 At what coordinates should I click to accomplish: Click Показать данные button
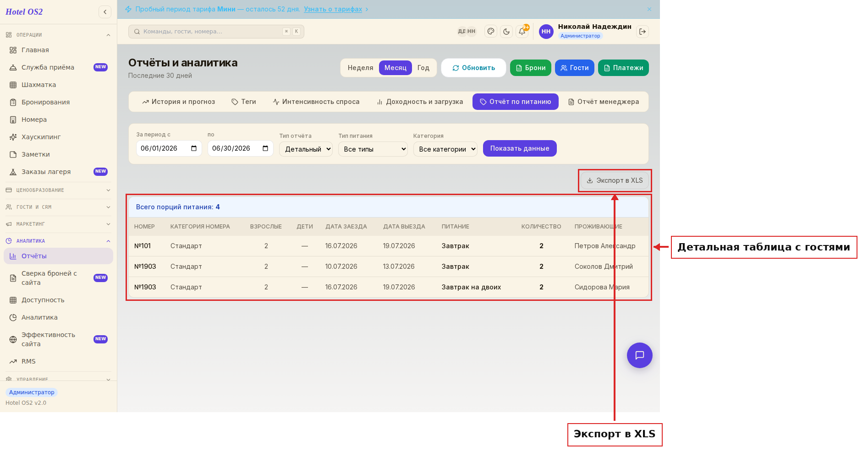(x=520, y=148)
